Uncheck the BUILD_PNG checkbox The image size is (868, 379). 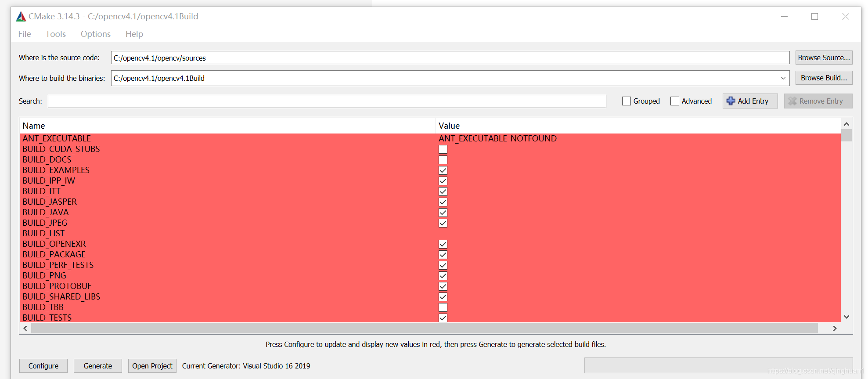pos(443,276)
